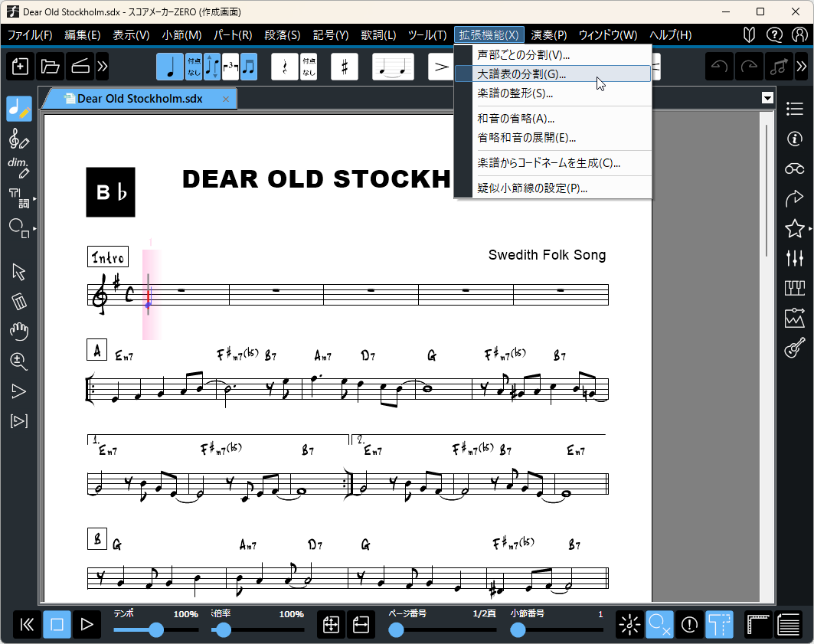814x644 pixels.
Task: Expand the file toolbar overflow chevron
Action: tap(103, 67)
